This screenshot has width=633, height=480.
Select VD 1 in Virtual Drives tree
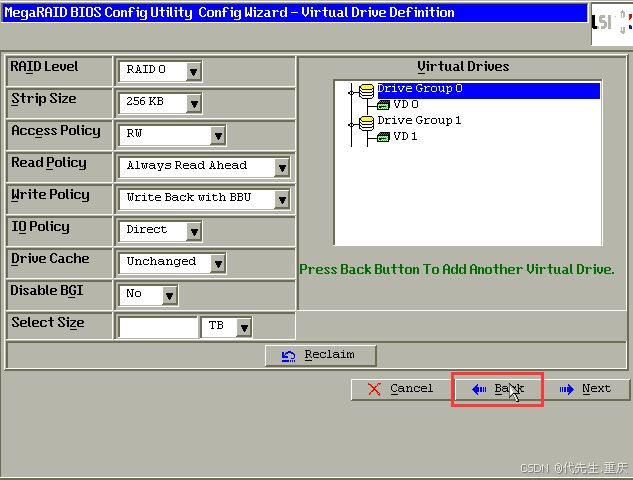point(405,136)
